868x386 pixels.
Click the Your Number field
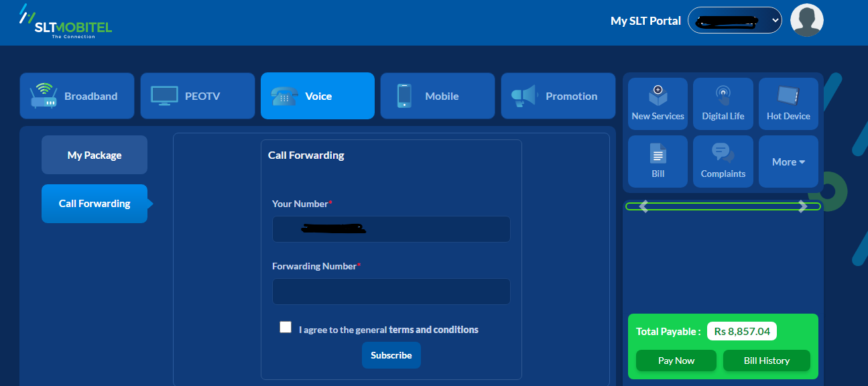(x=391, y=229)
